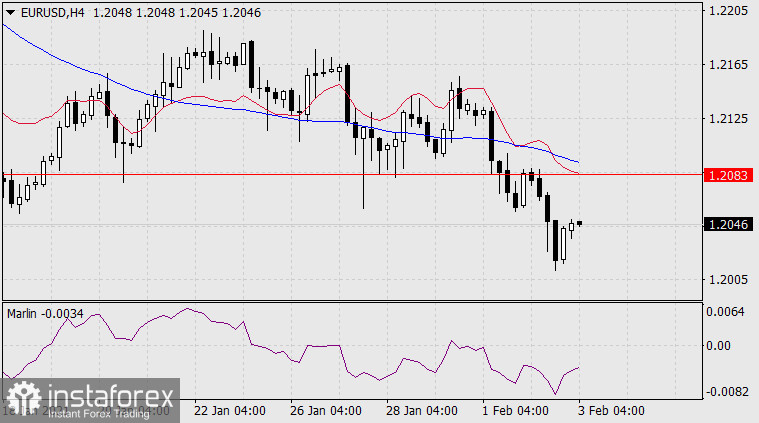Select the -0.0082 oscillator scale value
This screenshot has height=423, width=759.
tap(727, 392)
